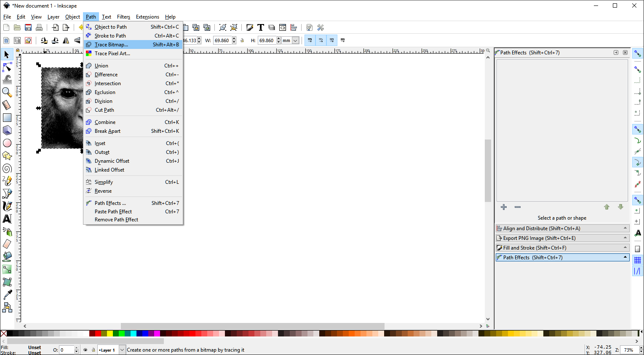Image resolution: width=644 pixels, height=355 pixels.
Task: Toggle snap to guides button
Action: 638,271
